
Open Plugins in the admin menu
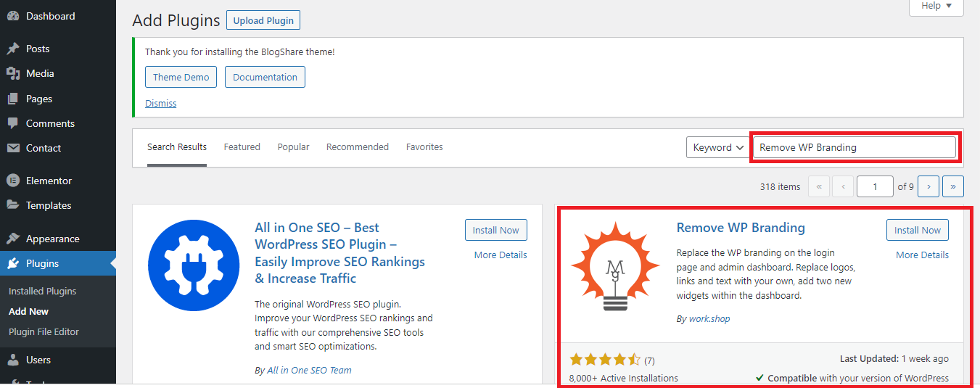58,263
